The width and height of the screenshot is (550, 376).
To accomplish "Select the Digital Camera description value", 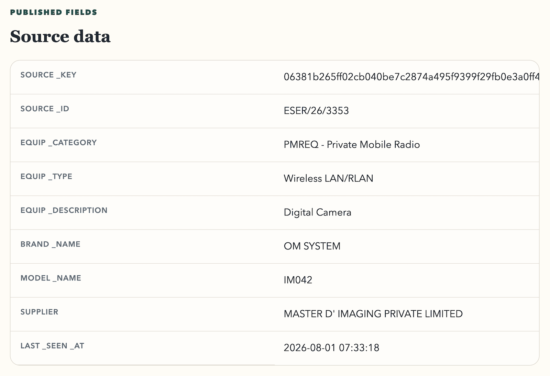I will (x=317, y=213).
